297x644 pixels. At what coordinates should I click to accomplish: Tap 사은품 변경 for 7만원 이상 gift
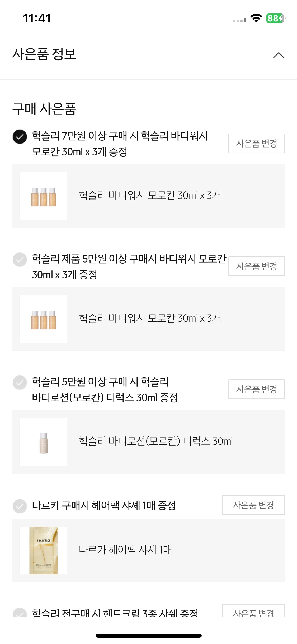257,143
